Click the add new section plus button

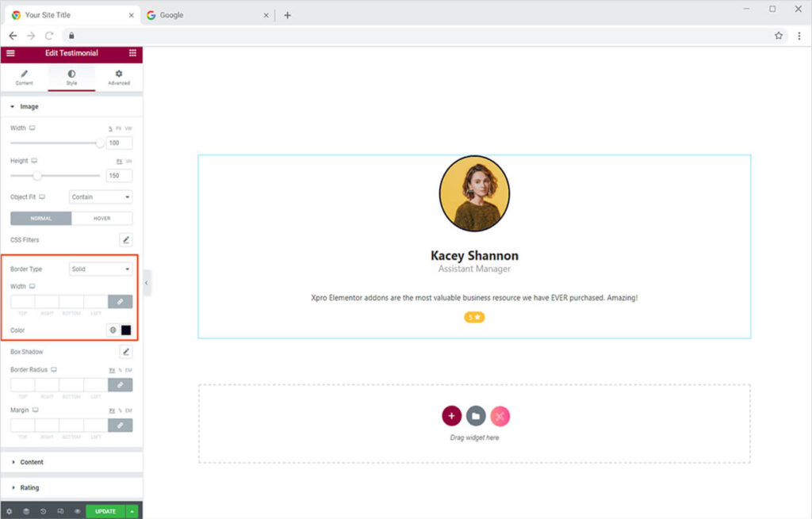[x=451, y=416]
